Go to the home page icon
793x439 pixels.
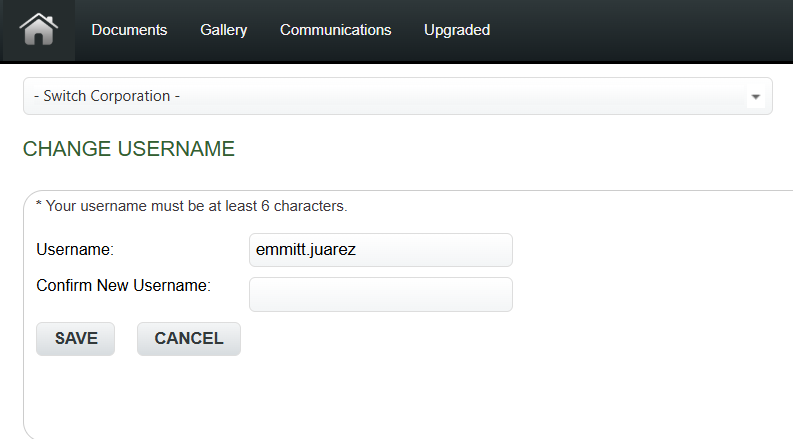38,30
